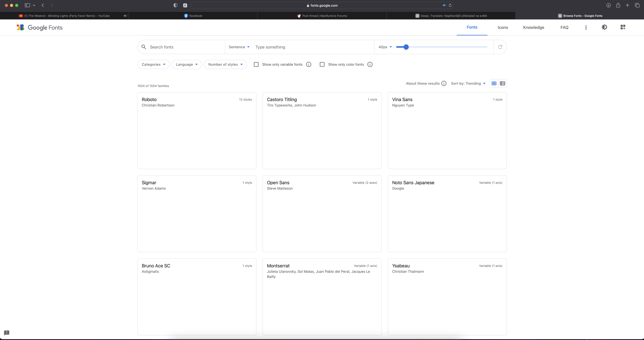
Task: Open info about variable fonts
Action: point(308,64)
